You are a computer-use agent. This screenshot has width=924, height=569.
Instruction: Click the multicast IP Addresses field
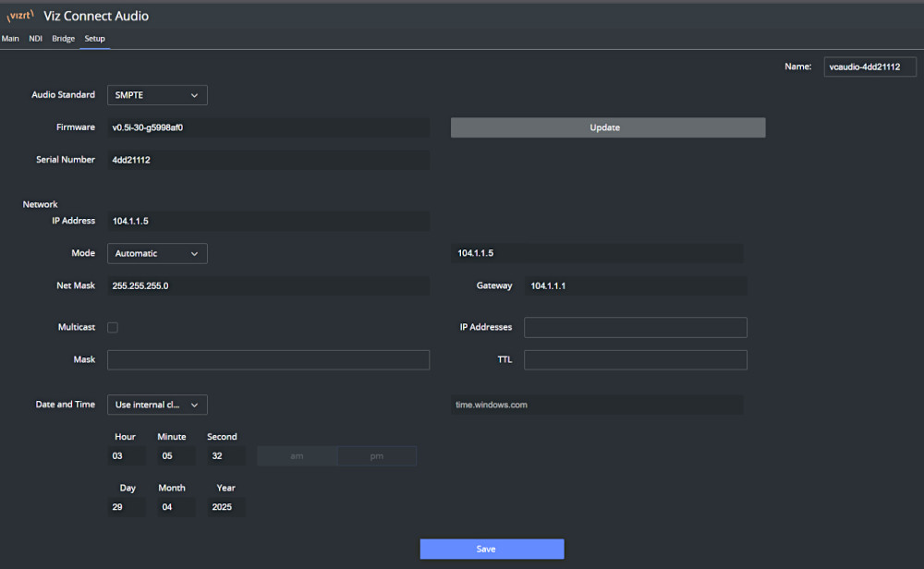[636, 328]
